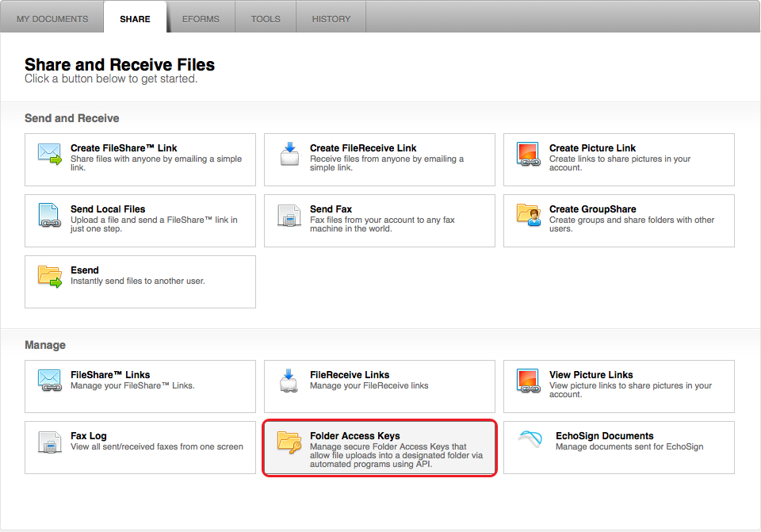Click the "Share and Receive Files" heading
The image size is (761, 532).
coord(120,64)
